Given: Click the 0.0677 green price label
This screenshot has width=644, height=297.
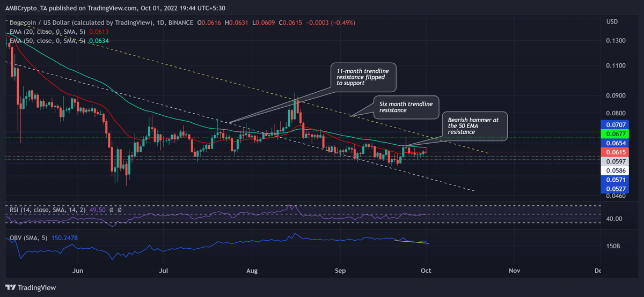Looking at the screenshot, I should point(614,133).
